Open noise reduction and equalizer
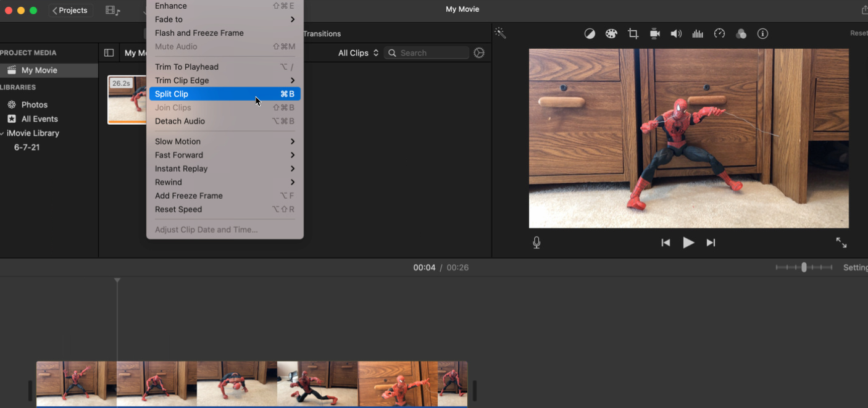The width and height of the screenshot is (868, 408). pos(698,34)
